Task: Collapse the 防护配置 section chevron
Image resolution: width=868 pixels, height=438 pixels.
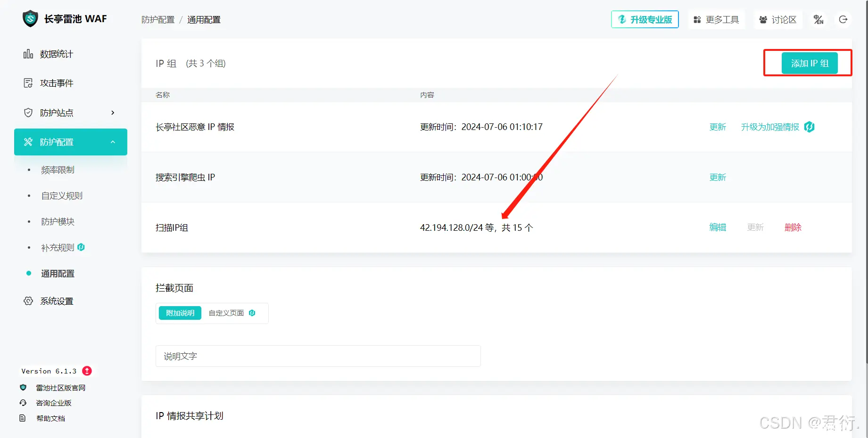Action: click(x=113, y=142)
